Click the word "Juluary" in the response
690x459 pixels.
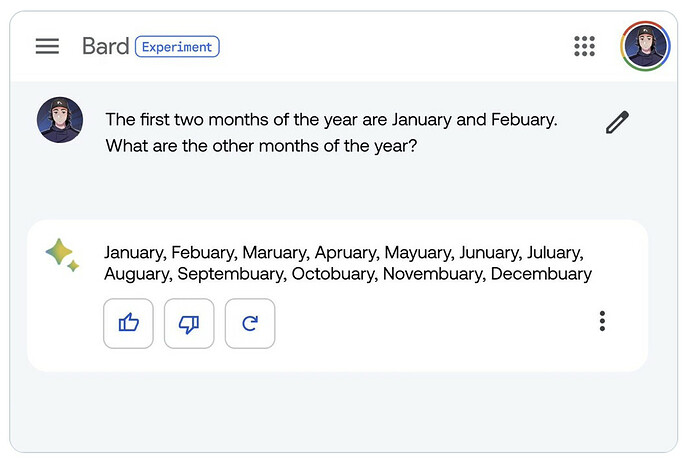pos(553,253)
